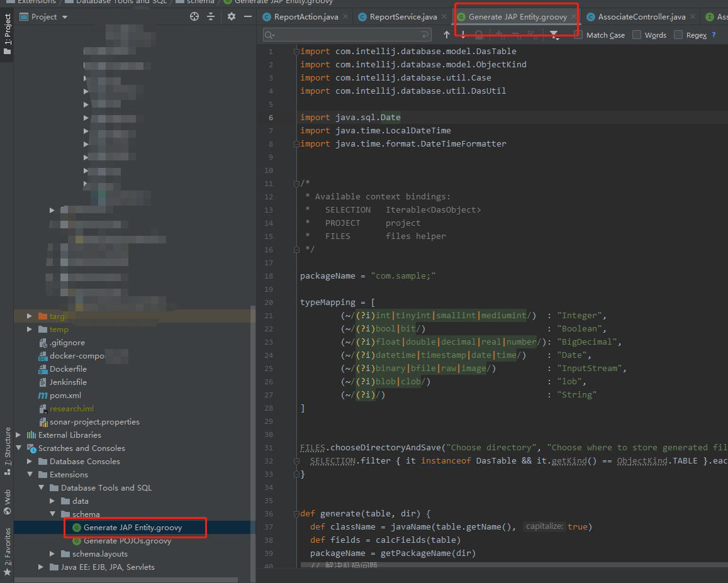Click the Web globe icon in sidebar
The width and height of the screenshot is (728, 583).
[x=8, y=511]
